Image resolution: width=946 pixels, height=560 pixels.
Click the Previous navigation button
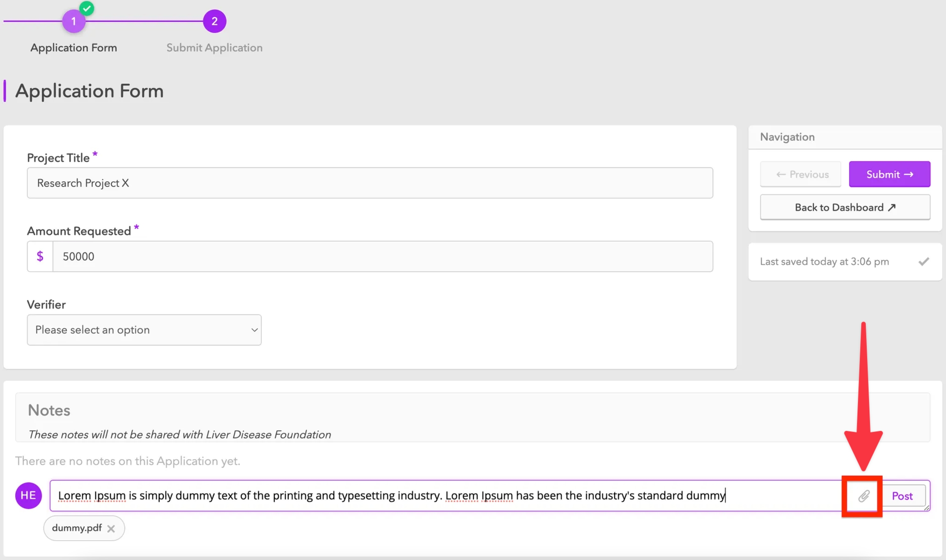(800, 174)
